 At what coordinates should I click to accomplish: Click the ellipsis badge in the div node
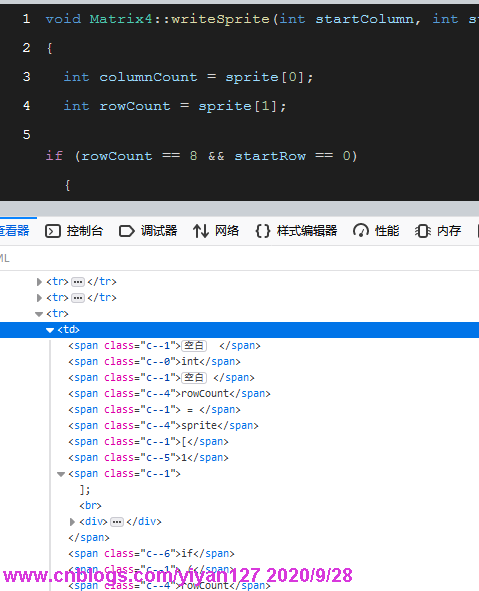click(x=117, y=522)
